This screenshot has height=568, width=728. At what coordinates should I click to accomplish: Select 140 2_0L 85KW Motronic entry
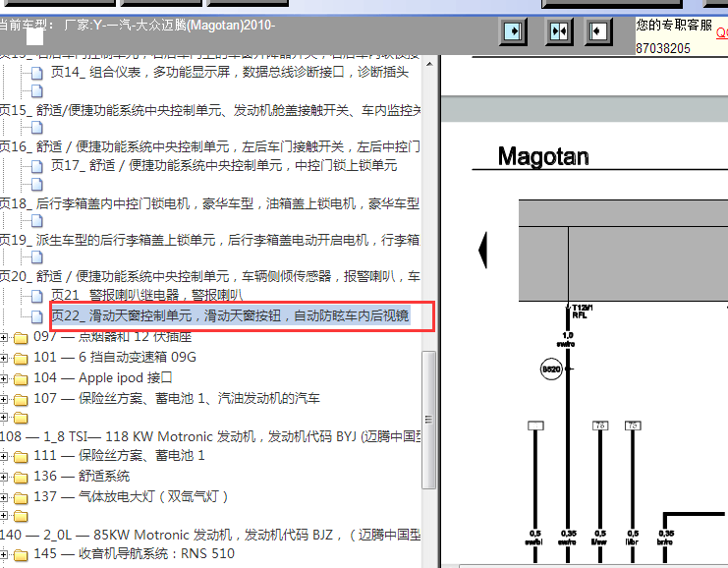(x=210, y=535)
